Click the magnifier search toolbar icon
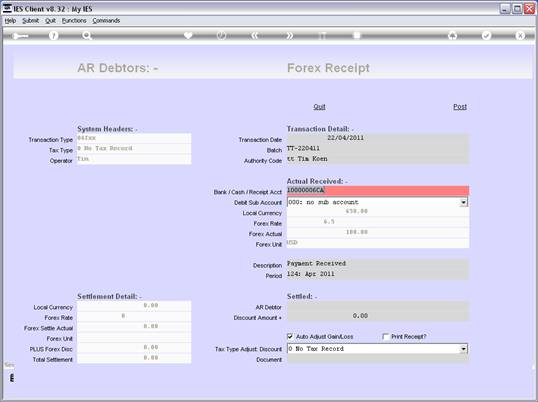Viewport: 538px width, 402px height. [x=87, y=35]
